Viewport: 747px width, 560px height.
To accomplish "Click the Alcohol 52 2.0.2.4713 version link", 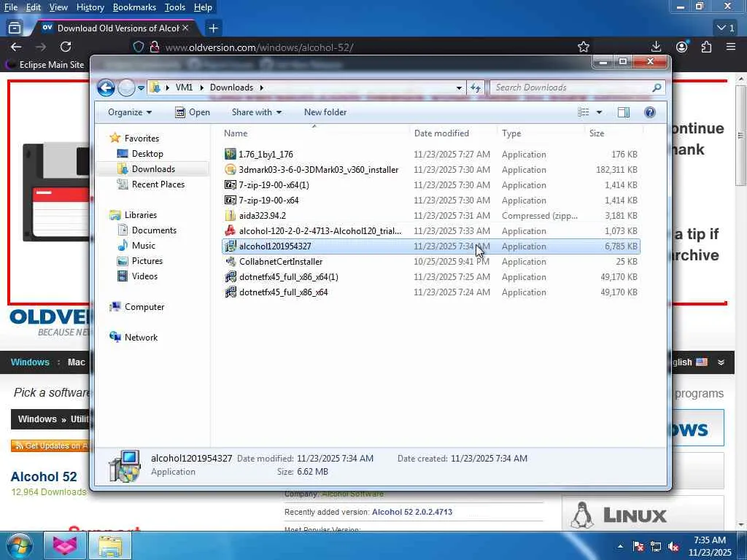I will 412,512.
